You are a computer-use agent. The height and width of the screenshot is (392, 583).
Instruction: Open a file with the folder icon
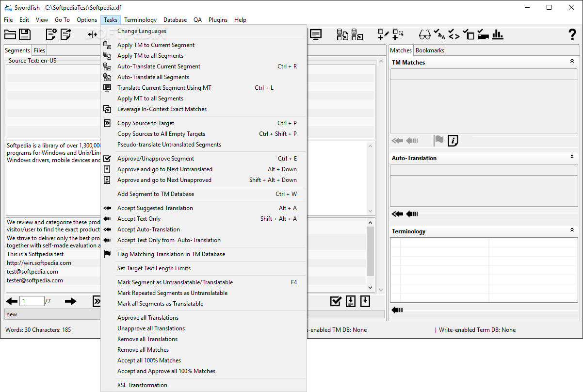click(10, 34)
